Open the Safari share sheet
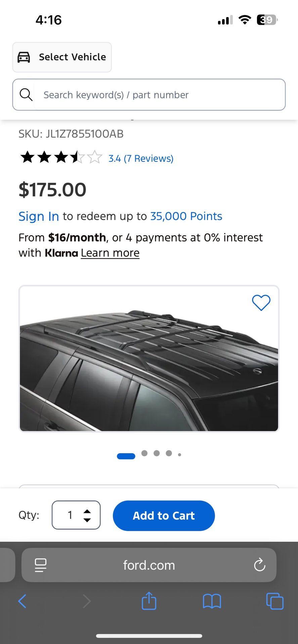Screen dimensions: 298x644 (x=149, y=601)
